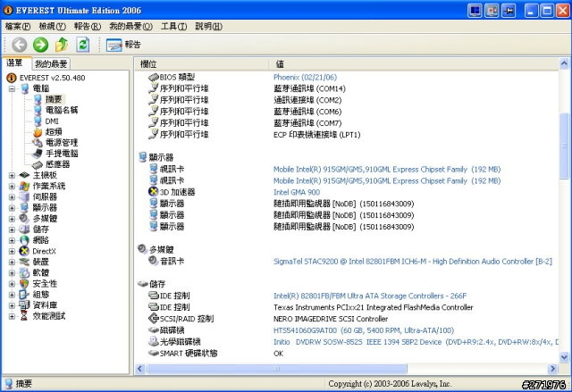
Task: Click 顯示器 section header icon in list
Action: click(143, 157)
